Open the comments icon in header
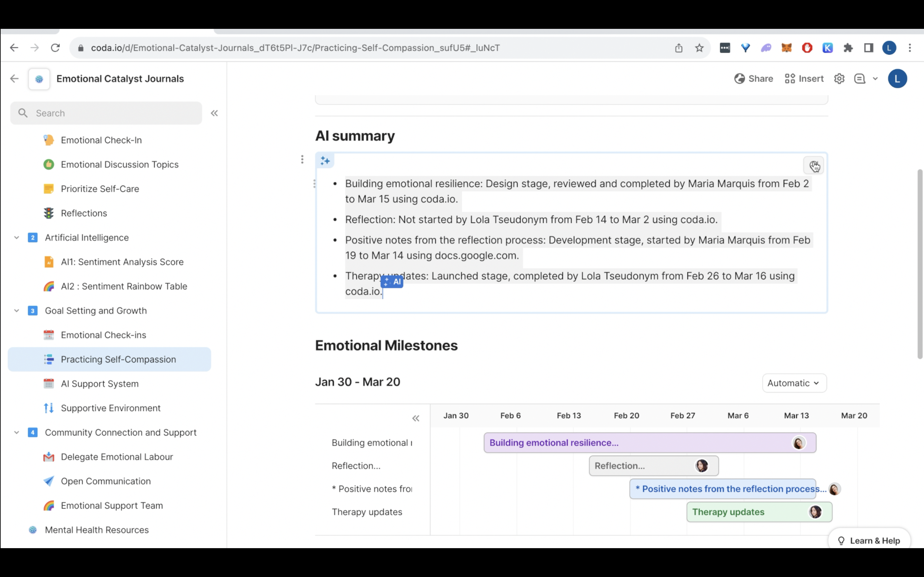The height and width of the screenshot is (577, 924). 860,79
